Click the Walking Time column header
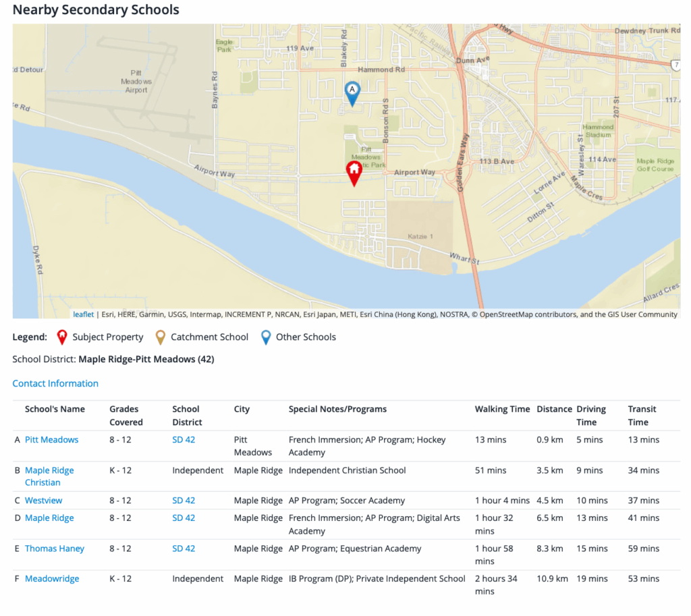The width and height of the screenshot is (691, 616). pyautogui.click(x=502, y=409)
